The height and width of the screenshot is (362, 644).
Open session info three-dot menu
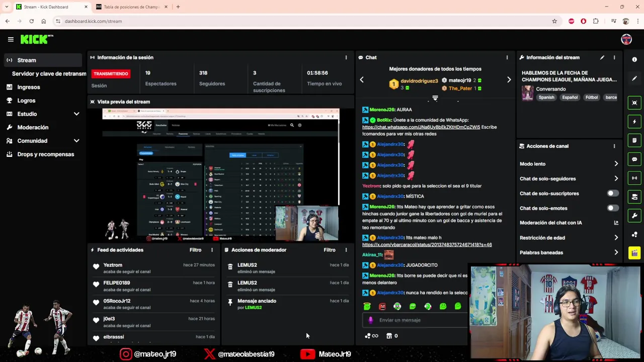point(346,57)
